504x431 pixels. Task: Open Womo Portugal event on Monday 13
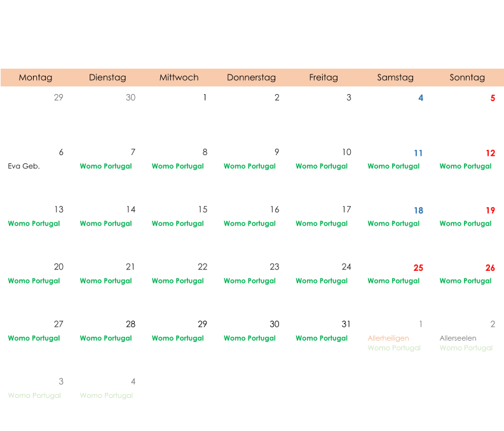pyautogui.click(x=34, y=224)
